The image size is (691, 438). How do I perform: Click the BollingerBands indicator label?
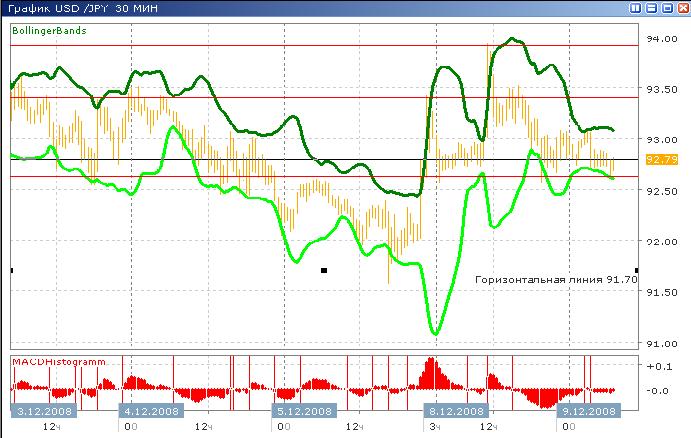pyautogui.click(x=48, y=31)
